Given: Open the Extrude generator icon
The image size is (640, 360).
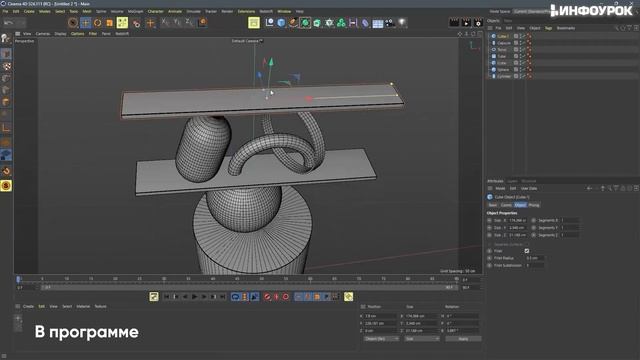Looking at the screenshot, I should pyautogui.click(x=317, y=23).
